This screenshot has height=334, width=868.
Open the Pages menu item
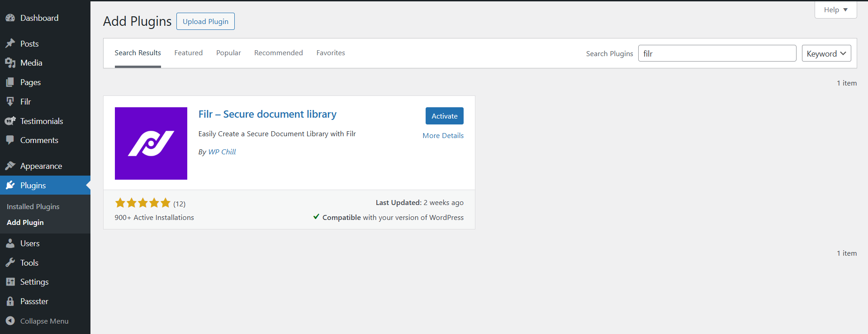pyautogui.click(x=45, y=82)
